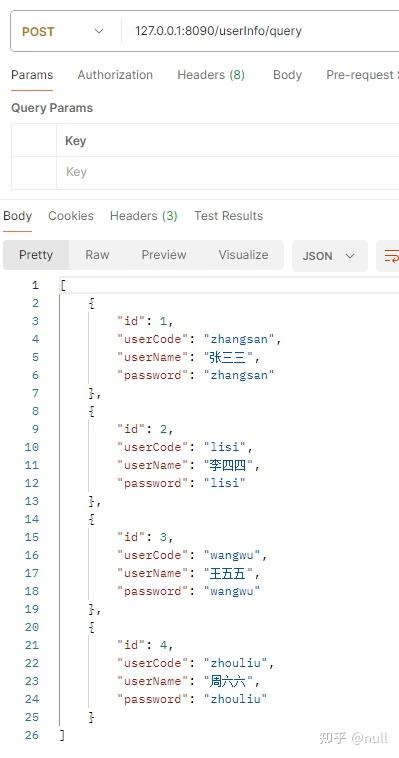
Task: Select the Params tab
Action: point(32,75)
